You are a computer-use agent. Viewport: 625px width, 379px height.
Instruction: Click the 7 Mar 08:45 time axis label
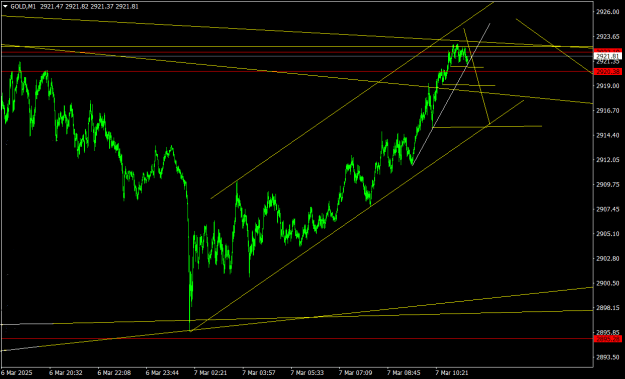click(x=403, y=373)
